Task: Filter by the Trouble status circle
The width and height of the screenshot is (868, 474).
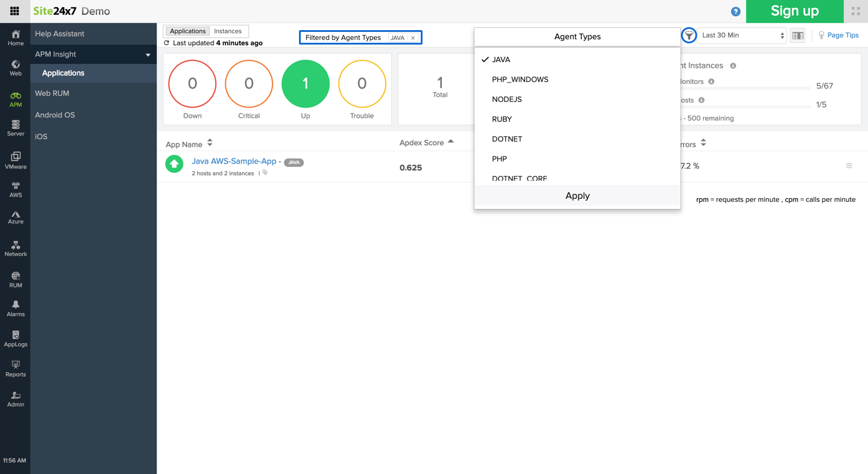Action: coord(362,84)
